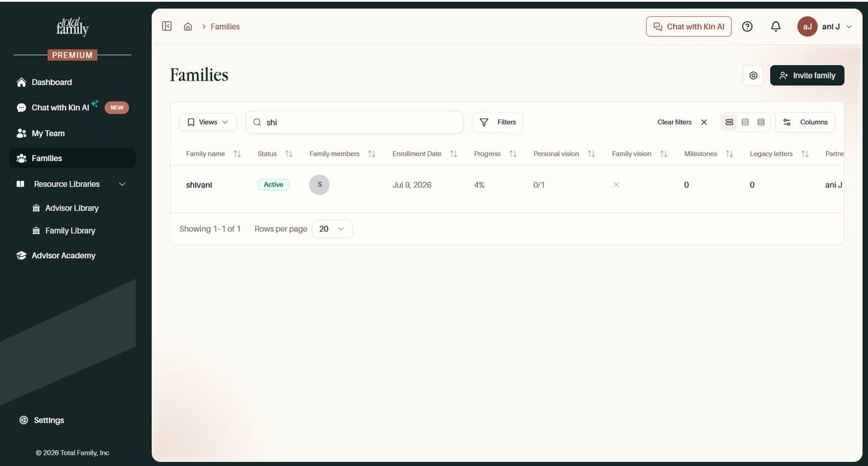The width and height of the screenshot is (868, 466).
Task: Open the Views dropdown
Action: coord(208,122)
